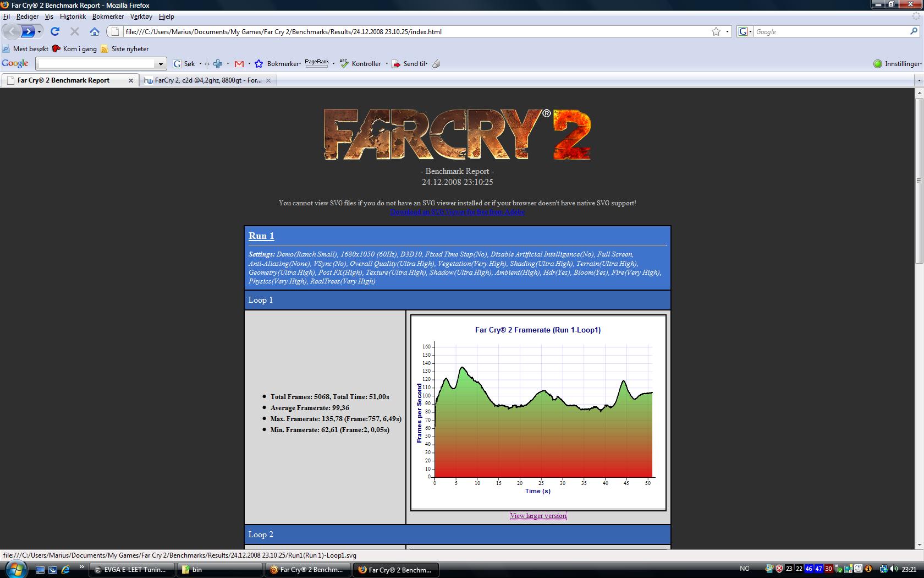This screenshot has height=578, width=924.
Task: Close the FarCry 2, c2d @4,2ghz tab
Action: click(268, 80)
